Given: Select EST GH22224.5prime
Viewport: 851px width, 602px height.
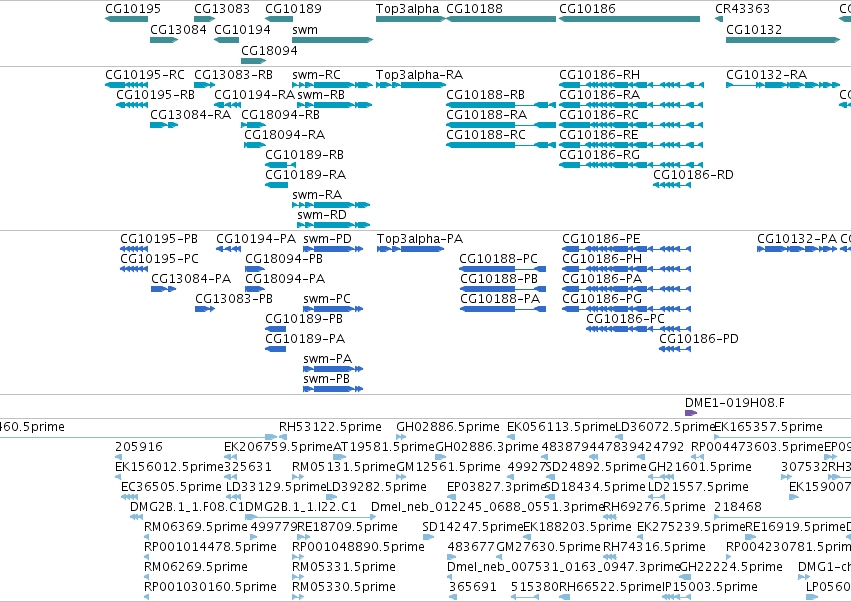Looking at the screenshot, I should click(x=731, y=567).
